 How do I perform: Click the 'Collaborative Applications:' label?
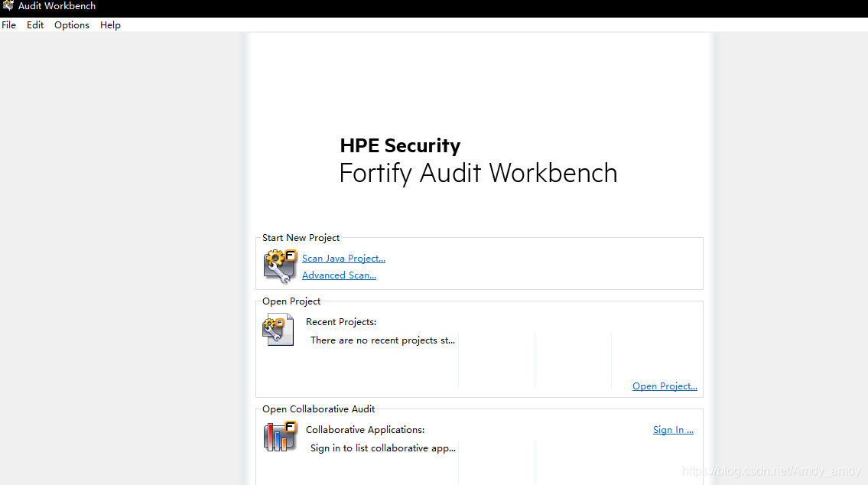(x=366, y=430)
